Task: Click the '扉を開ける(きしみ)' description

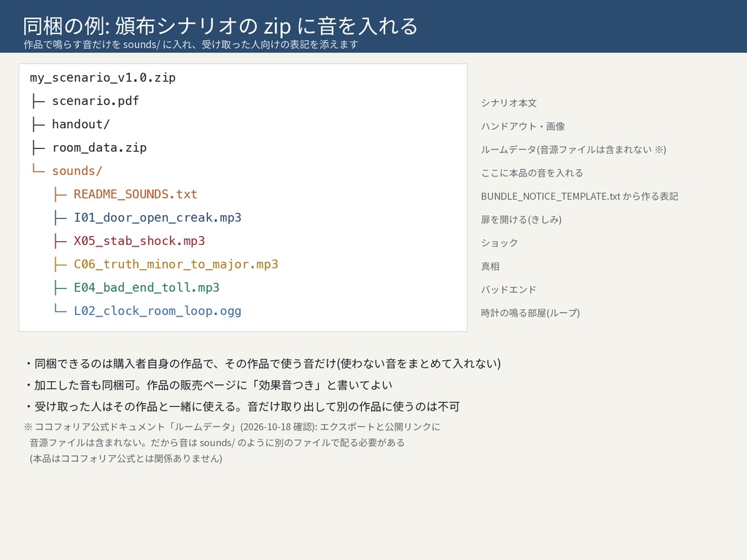Action: pyautogui.click(x=521, y=219)
